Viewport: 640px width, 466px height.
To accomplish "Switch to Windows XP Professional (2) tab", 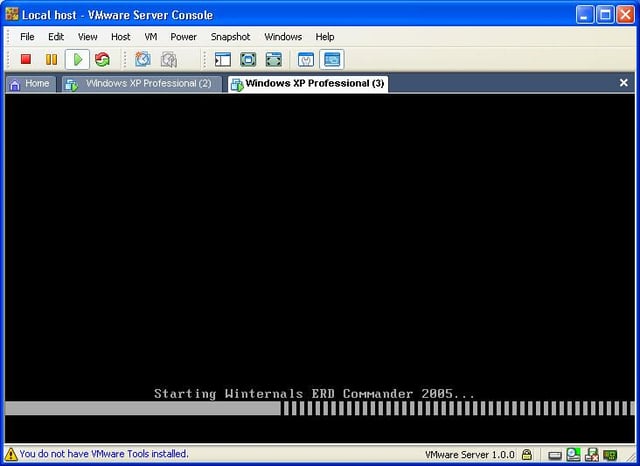I will (142, 84).
